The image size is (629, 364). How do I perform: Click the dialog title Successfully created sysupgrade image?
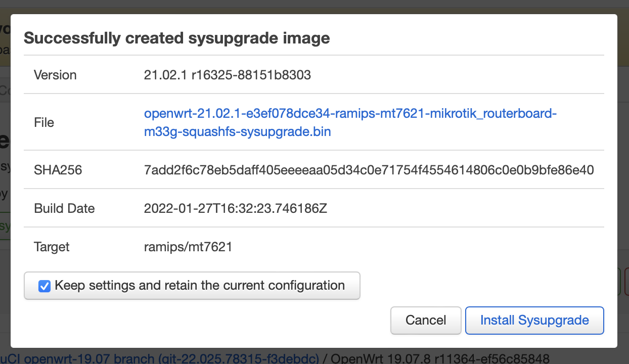coord(178,38)
